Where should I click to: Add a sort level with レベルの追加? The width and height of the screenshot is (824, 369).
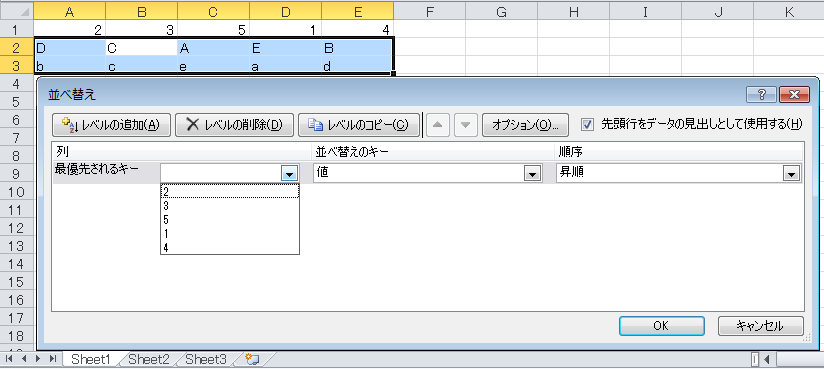point(111,125)
